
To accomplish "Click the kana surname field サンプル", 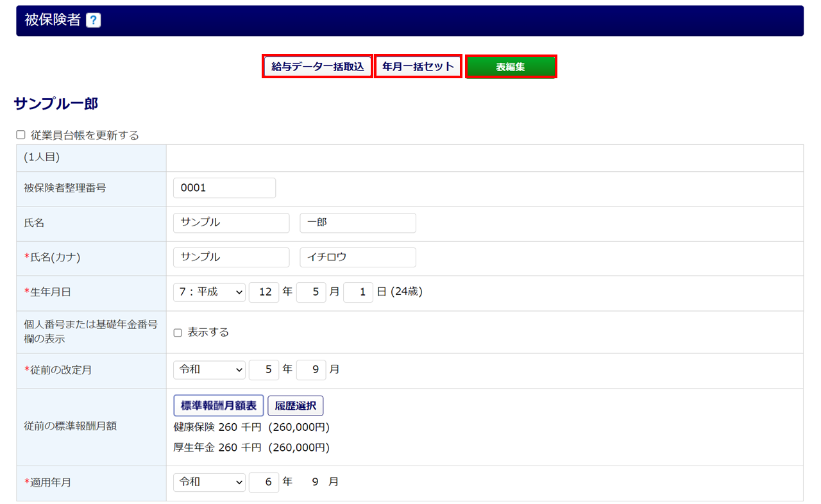I will coord(231,257).
